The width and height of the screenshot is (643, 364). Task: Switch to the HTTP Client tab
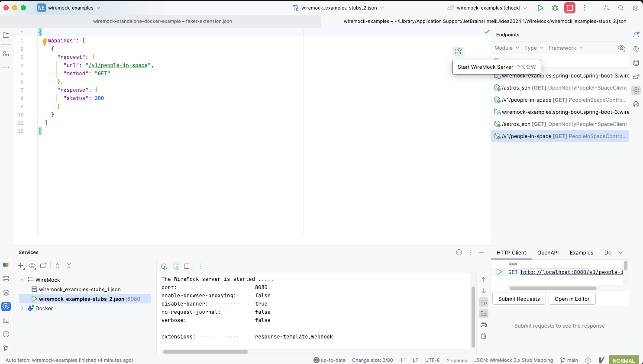point(511,253)
